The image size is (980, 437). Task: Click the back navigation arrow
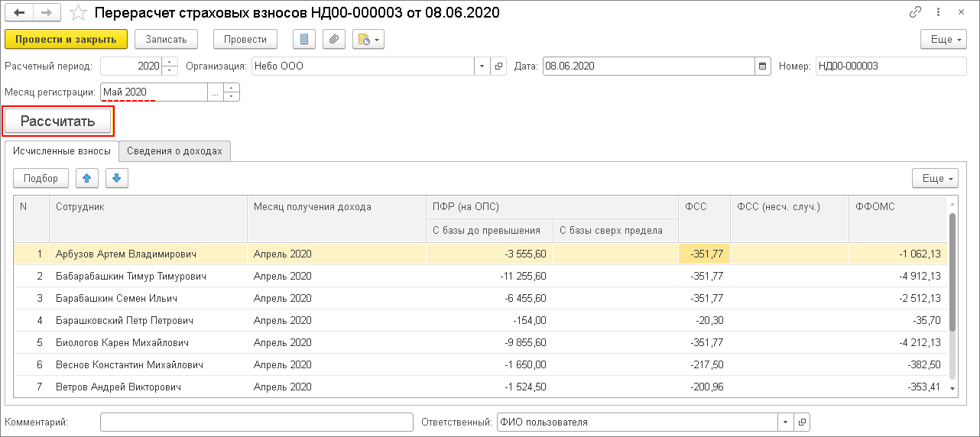20,13
